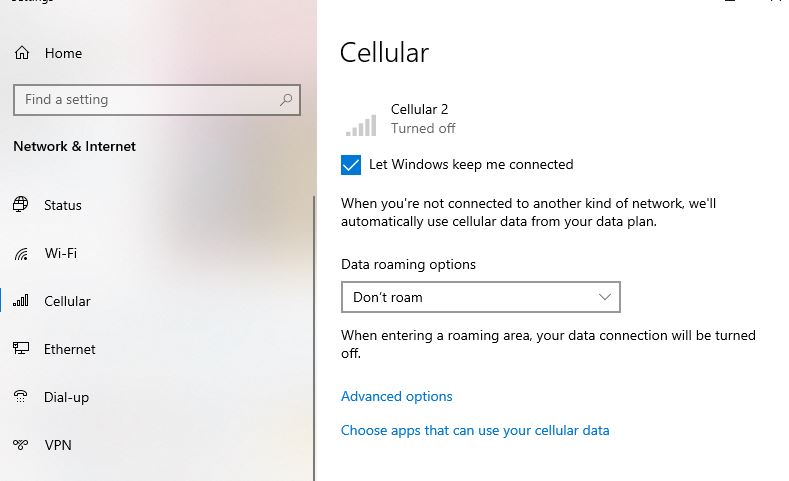Go to the Ethernet settings page

point(69,349)
